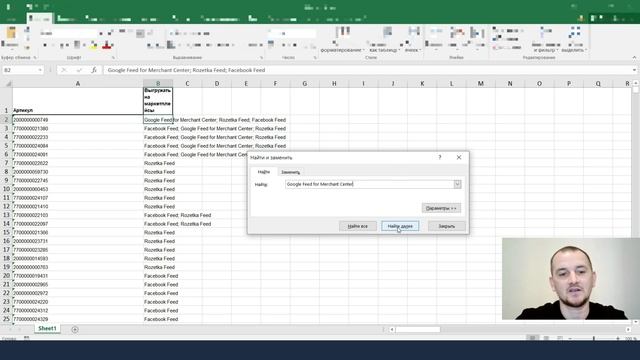Click the Закрыть button in dialog
The width and height of the screenshot is (640, 360).
(x=447, y=226)
